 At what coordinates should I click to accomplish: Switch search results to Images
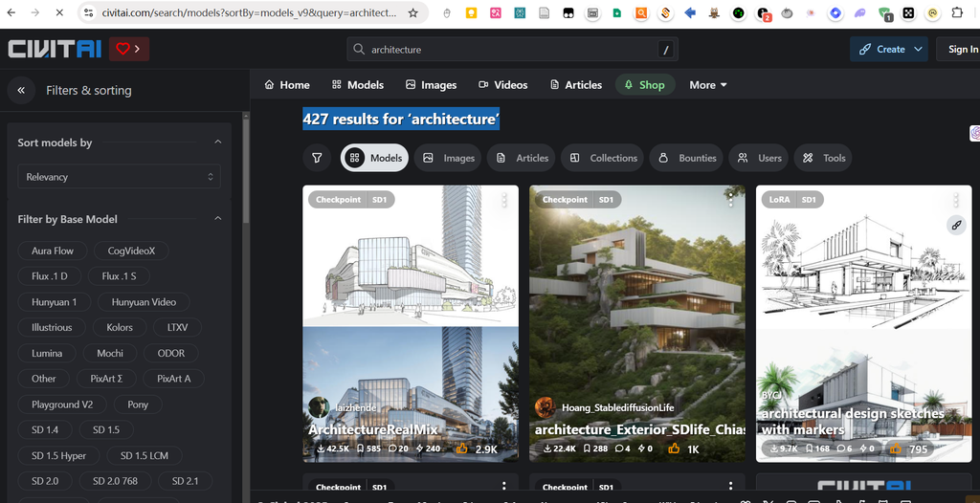[x=448, y=158]
